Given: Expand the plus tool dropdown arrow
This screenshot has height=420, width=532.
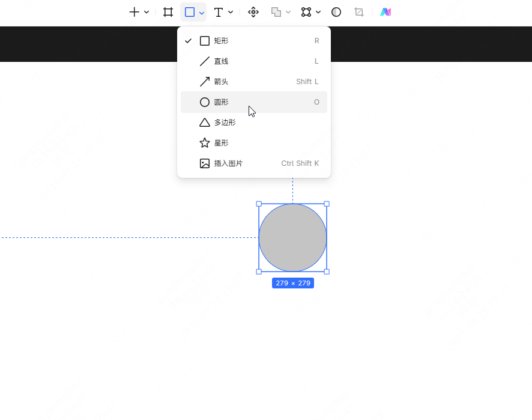Looking at the screenshot, I should click(x=147, y=12).
